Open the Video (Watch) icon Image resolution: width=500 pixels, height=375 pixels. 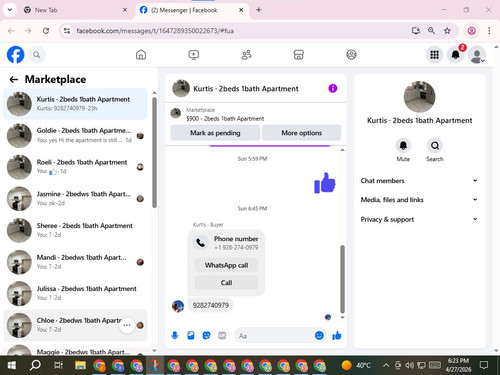[x=193, y=55]
